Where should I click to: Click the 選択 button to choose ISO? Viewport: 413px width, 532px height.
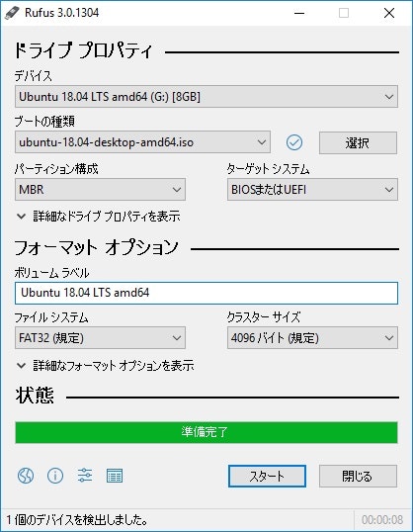pos(358,142)
